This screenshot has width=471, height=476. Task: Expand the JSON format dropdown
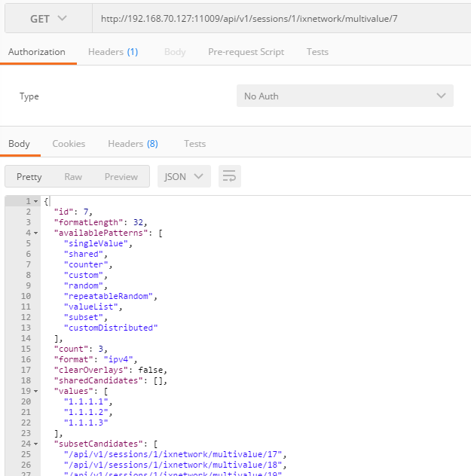[184, 177]
